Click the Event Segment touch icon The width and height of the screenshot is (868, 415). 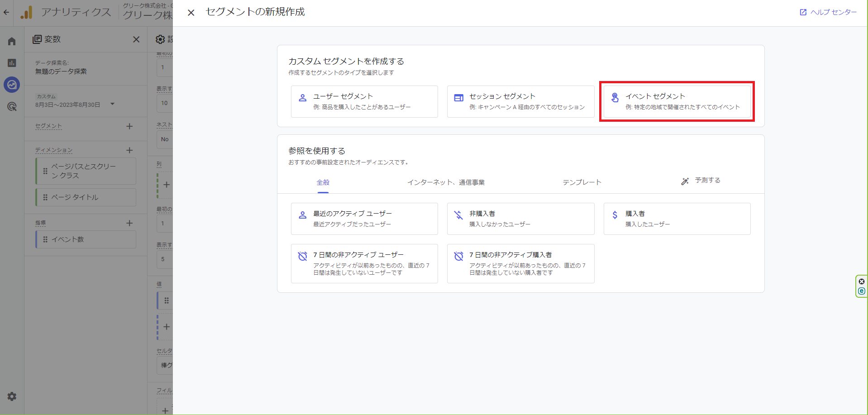pyautogui.click(x=615, y=97)
